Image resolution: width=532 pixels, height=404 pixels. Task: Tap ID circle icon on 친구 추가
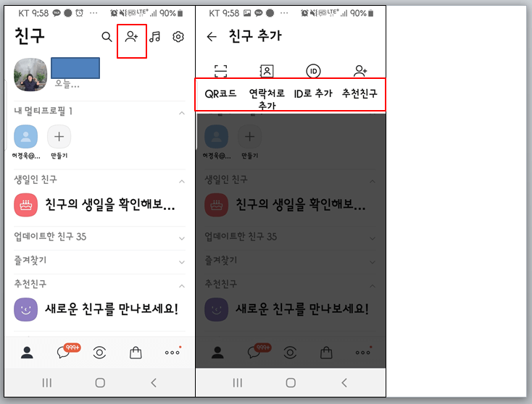tap(313, 71)
